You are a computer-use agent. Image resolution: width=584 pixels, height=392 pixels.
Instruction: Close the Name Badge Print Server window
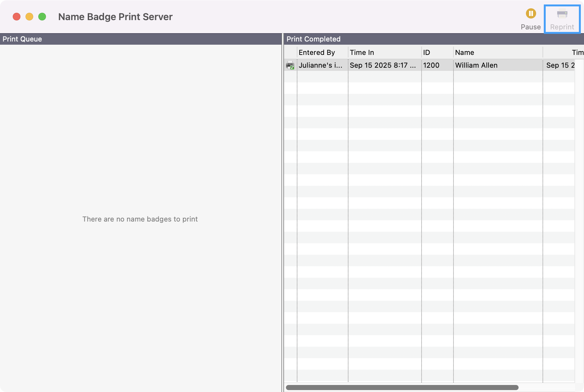(17, 17)
